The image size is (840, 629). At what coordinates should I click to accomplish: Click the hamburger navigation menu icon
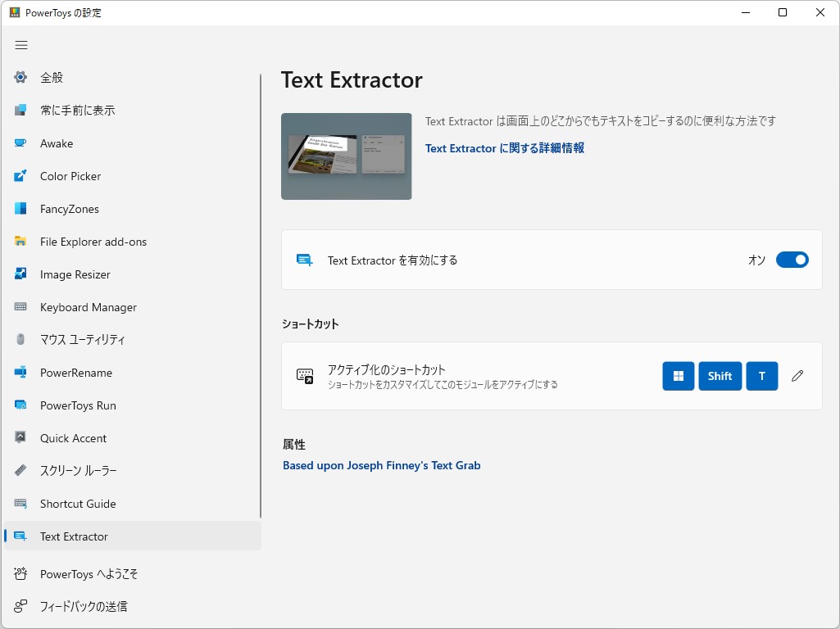click(x=21, y=45)
